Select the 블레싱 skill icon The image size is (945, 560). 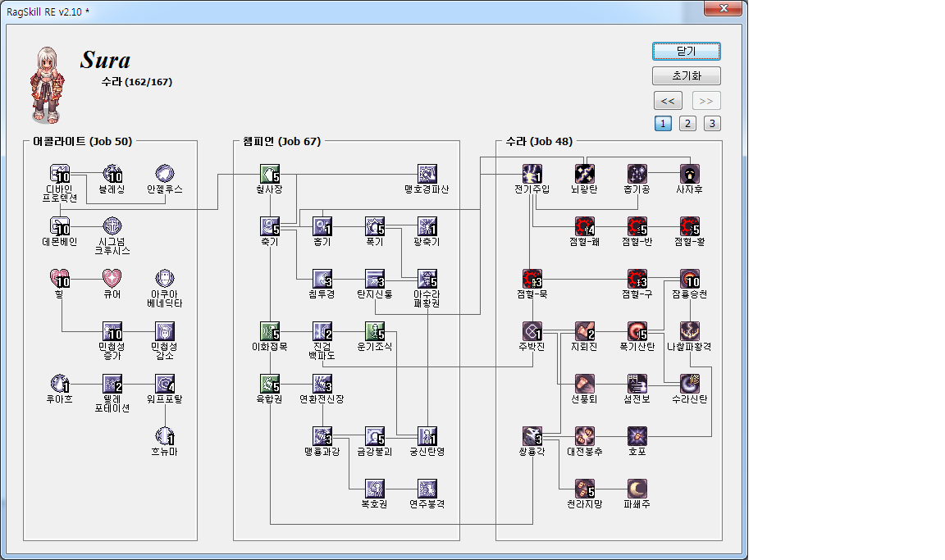(x=113, y=174)
